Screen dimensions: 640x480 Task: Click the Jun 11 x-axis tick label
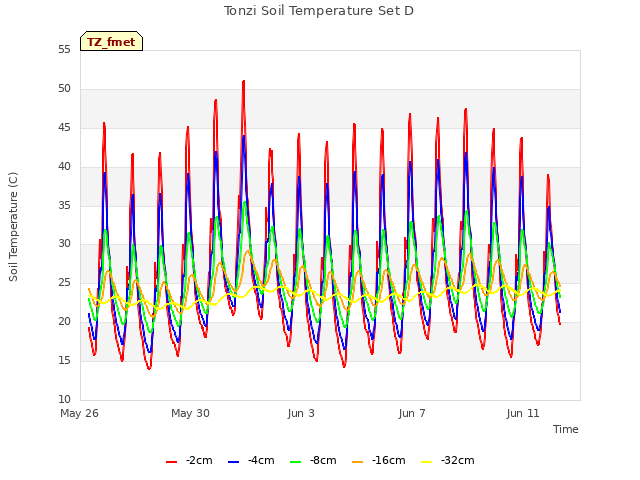(523, 413)
